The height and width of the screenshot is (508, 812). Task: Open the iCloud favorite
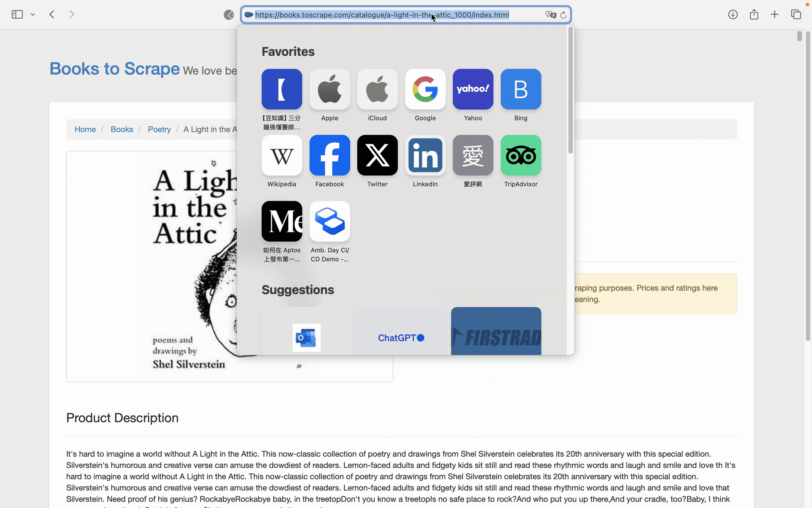(378, 89)
